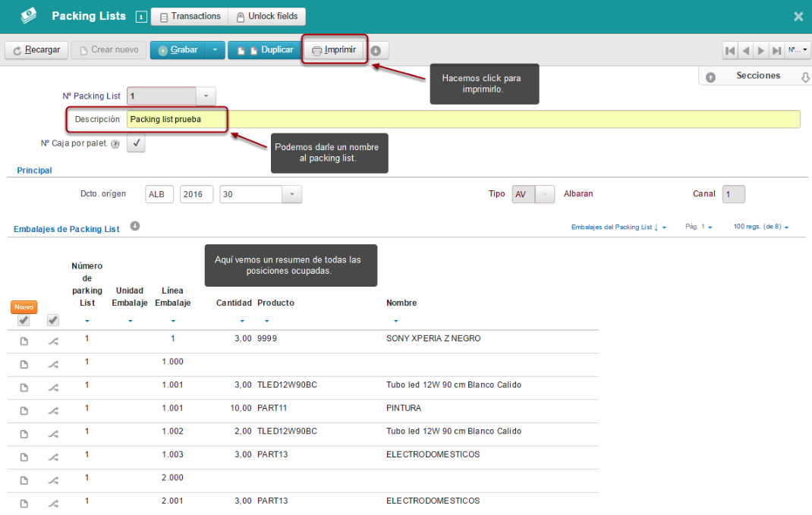Click the first record navigation arrow
812x515 pixels.
click(730, 51)
